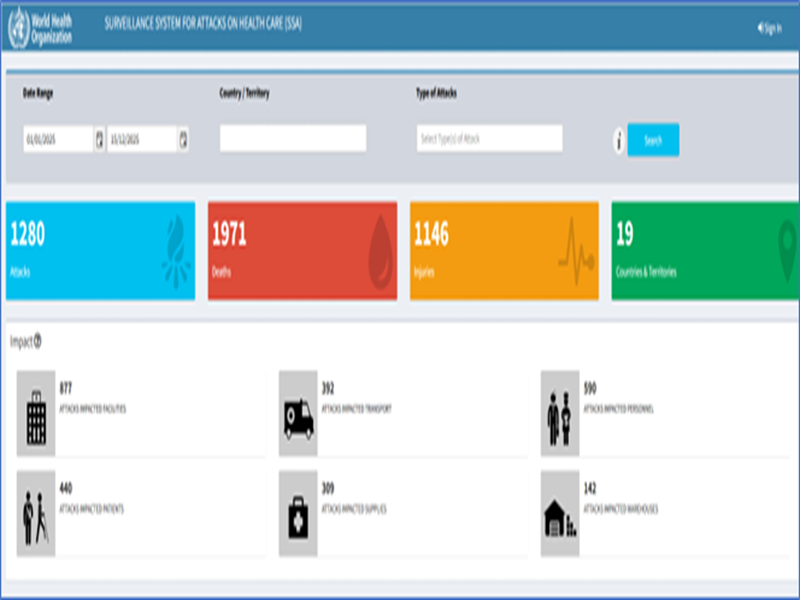Open the Type of Attack dropdown
The image size is (800, 600).
click(489, 139)
